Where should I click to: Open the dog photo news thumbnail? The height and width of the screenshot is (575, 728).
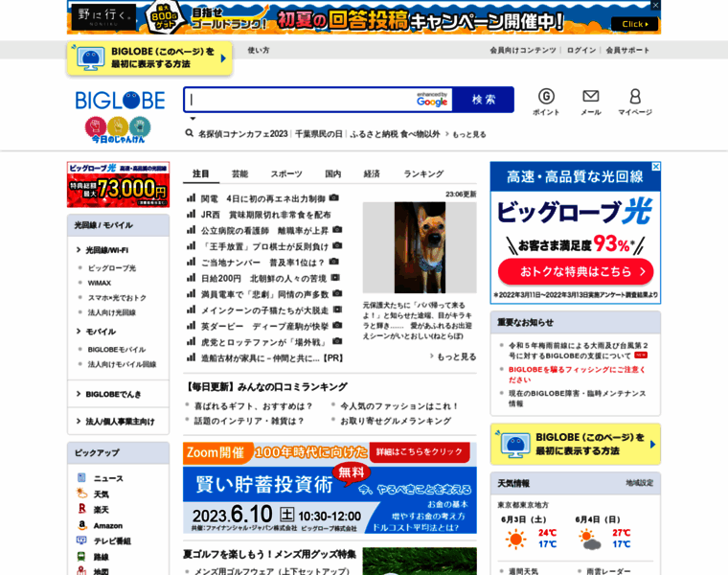click(x=420, y=247)
